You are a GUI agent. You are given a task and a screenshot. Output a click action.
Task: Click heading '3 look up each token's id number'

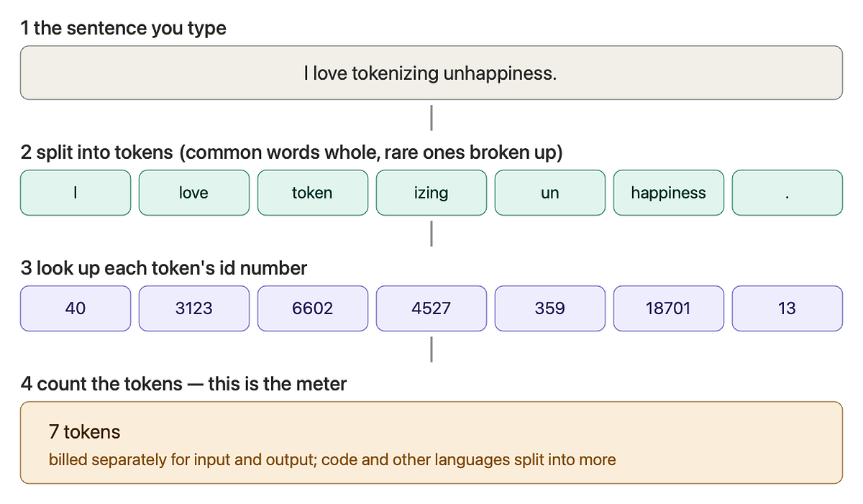tap(164, 268)
